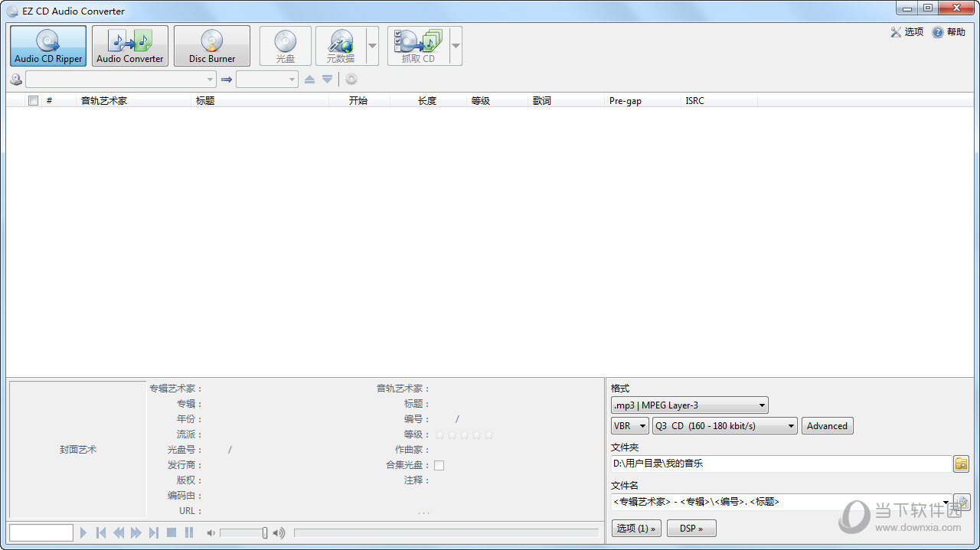Open the Q3 CD quality dropdown

[x=725, y=426]
